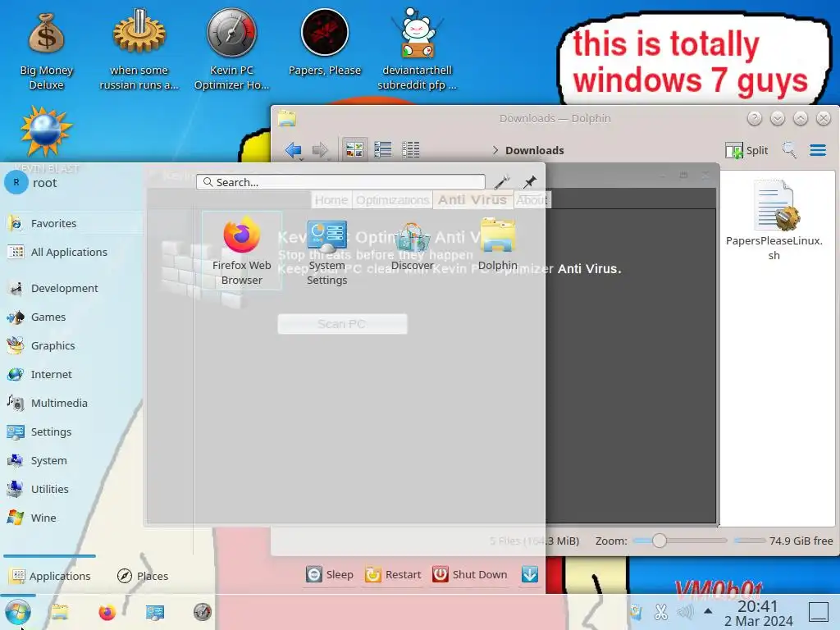Click the Windows-style start orb
Screen dimensions: 840x630
coord(18,612)
